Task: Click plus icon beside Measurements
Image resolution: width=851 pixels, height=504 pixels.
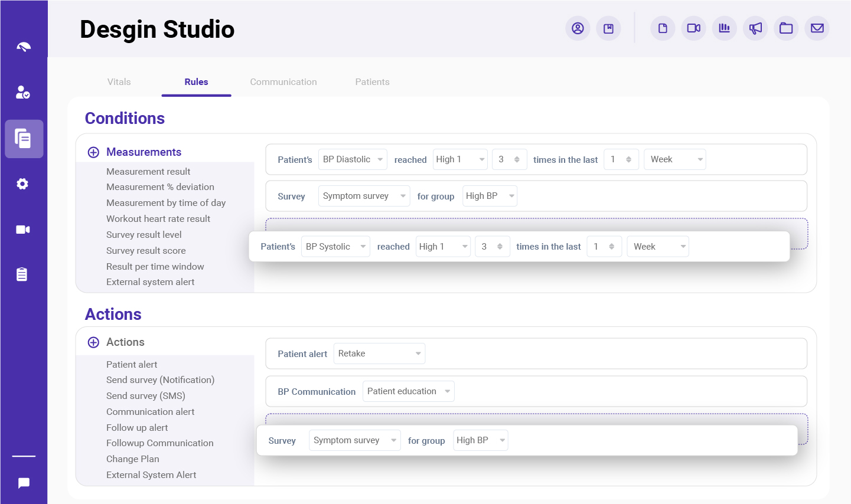Action: [x=93, y=152]
